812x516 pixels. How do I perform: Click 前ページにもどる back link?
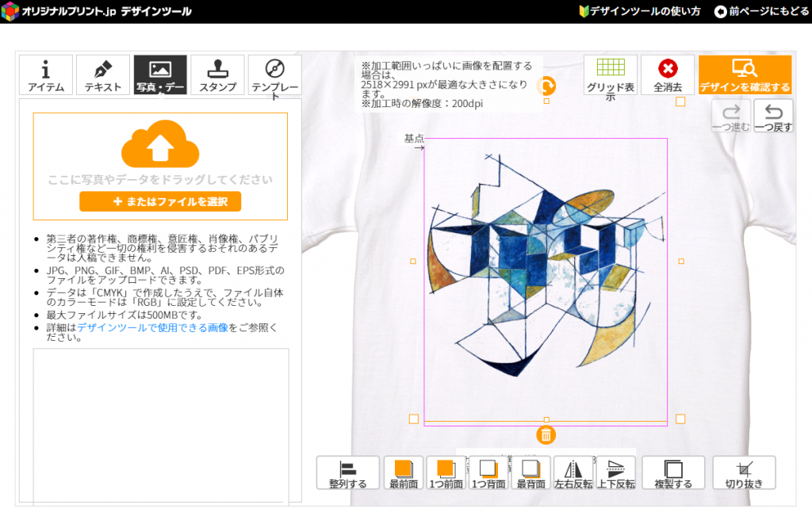pyautogui.click(x=761, y=11)
